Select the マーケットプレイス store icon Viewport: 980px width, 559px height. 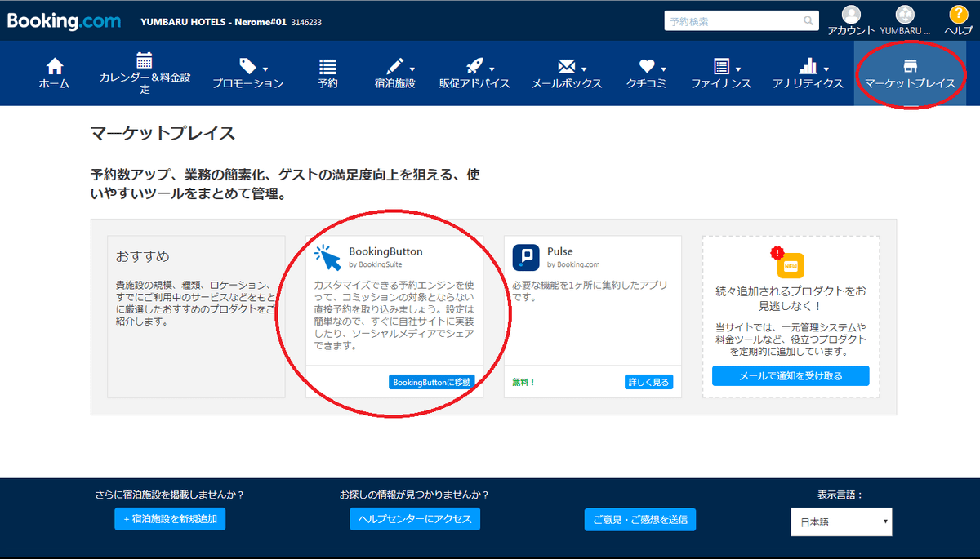click(910, 66)
